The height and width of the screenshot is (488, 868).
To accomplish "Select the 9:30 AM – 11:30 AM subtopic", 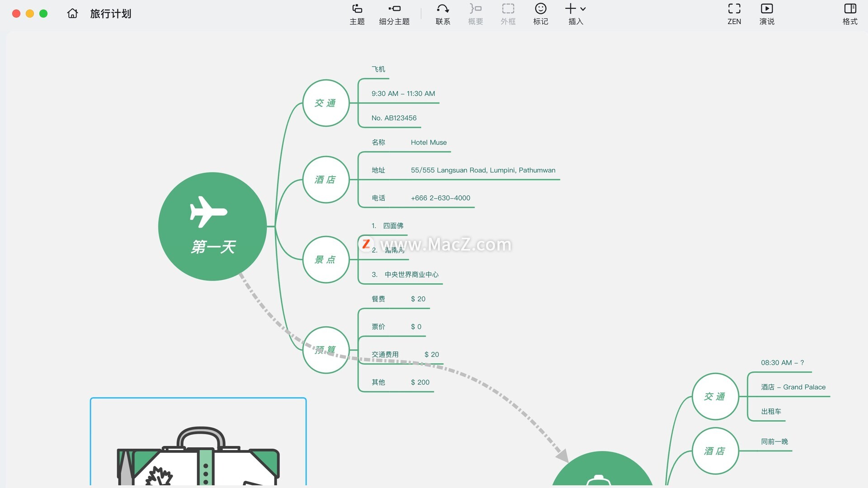I will pos(403,94).
